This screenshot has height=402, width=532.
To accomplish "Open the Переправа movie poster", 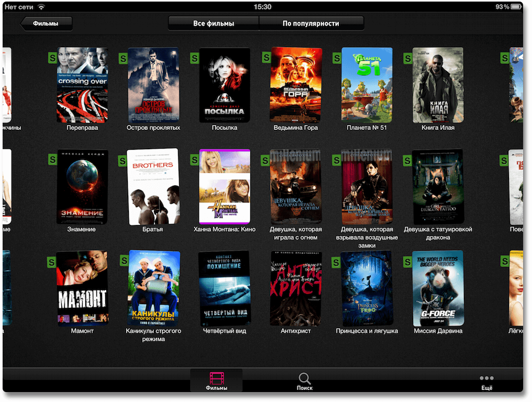I will coord(82,85).
